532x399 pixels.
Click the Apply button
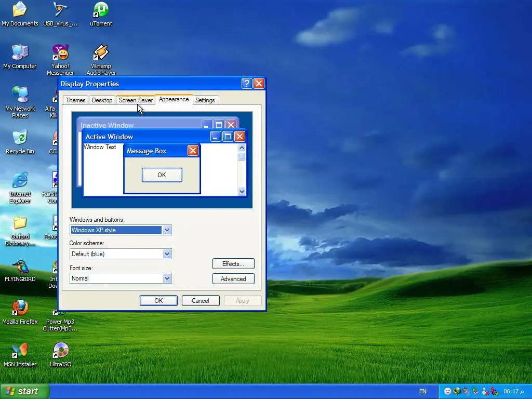(x=242, y=301)
